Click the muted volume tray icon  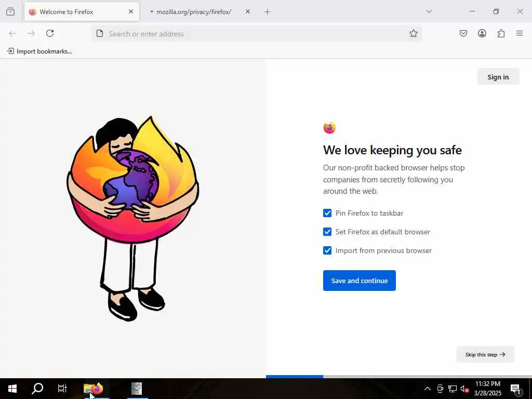click(x=465, y=389)
